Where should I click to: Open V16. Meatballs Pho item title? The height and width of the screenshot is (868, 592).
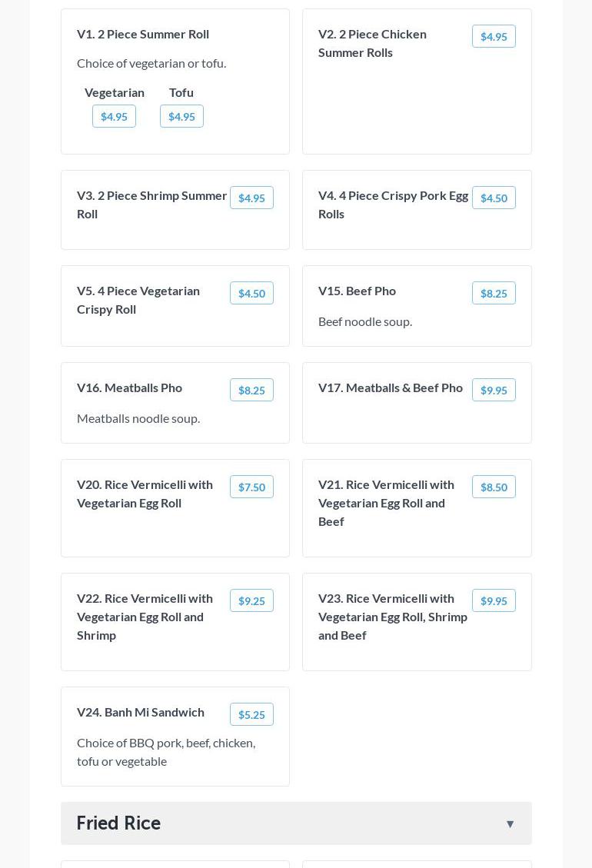click(x=129, y=387)
